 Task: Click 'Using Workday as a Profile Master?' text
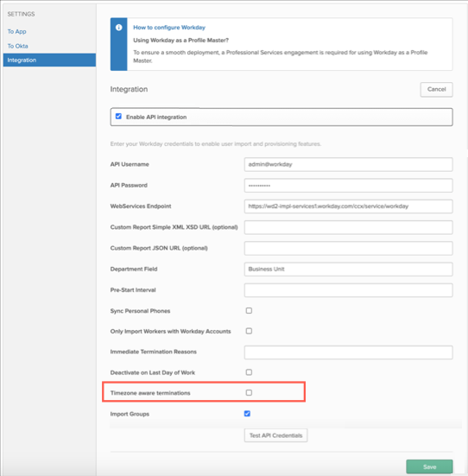(180, 41)
